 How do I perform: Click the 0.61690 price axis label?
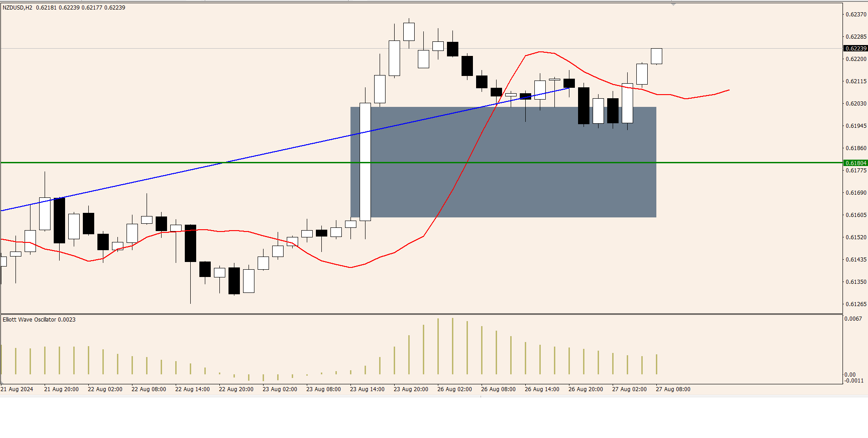[856, 193]
